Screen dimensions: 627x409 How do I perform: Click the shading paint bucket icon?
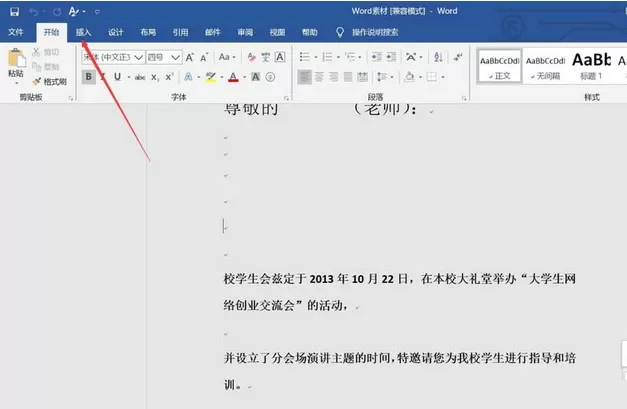click(x=409, y=77)
